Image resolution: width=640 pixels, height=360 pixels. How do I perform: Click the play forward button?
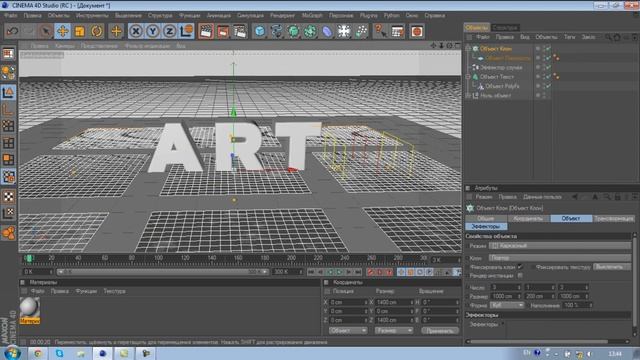(339, 272)
